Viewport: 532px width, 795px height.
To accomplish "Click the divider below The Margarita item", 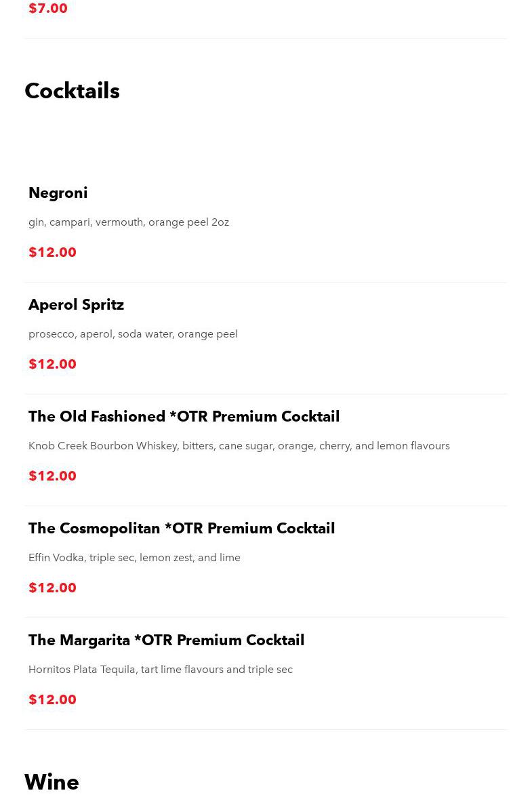I will [x=266, y=729].
